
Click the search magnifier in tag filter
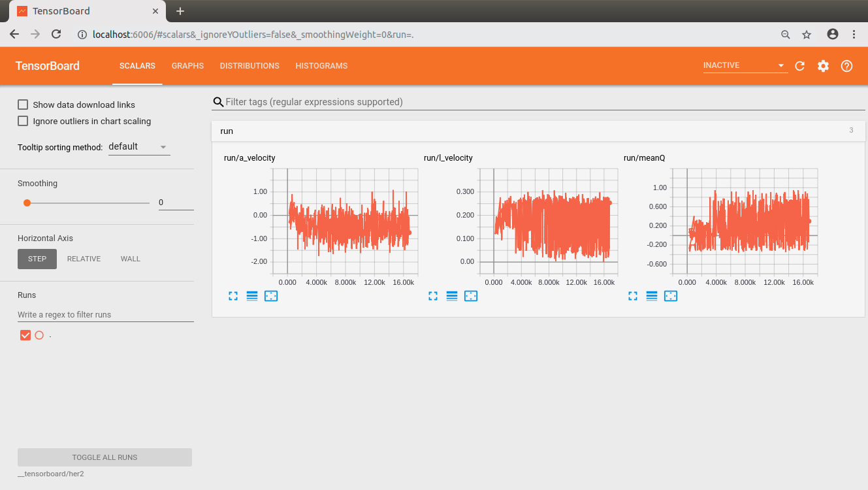point(218,102)
